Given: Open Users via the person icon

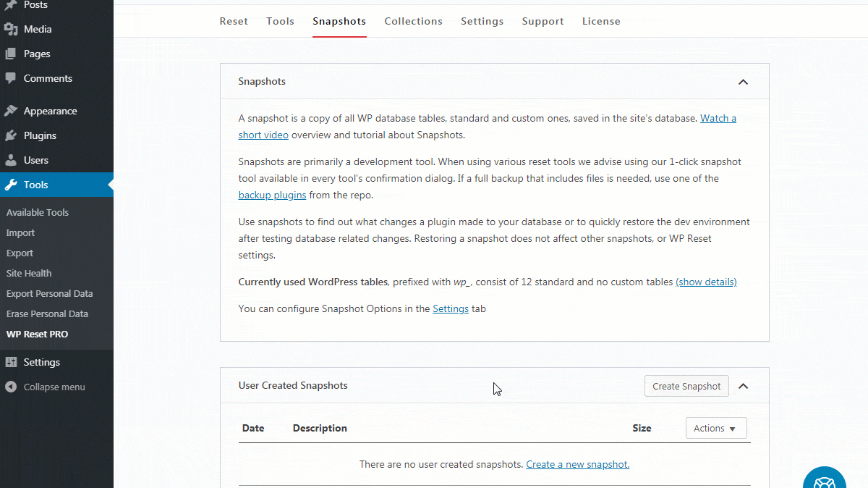Looking at the screenshot, I should click(x=12, y=160).
